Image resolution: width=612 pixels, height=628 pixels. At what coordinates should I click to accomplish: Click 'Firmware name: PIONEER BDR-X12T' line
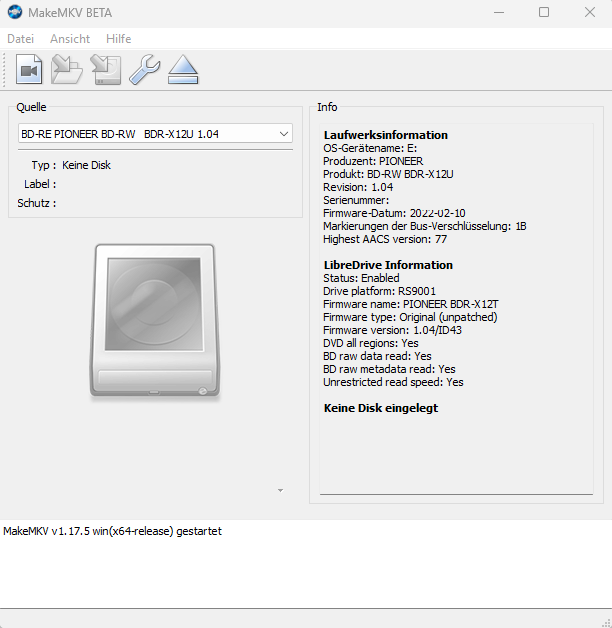(x=411, y=304)
